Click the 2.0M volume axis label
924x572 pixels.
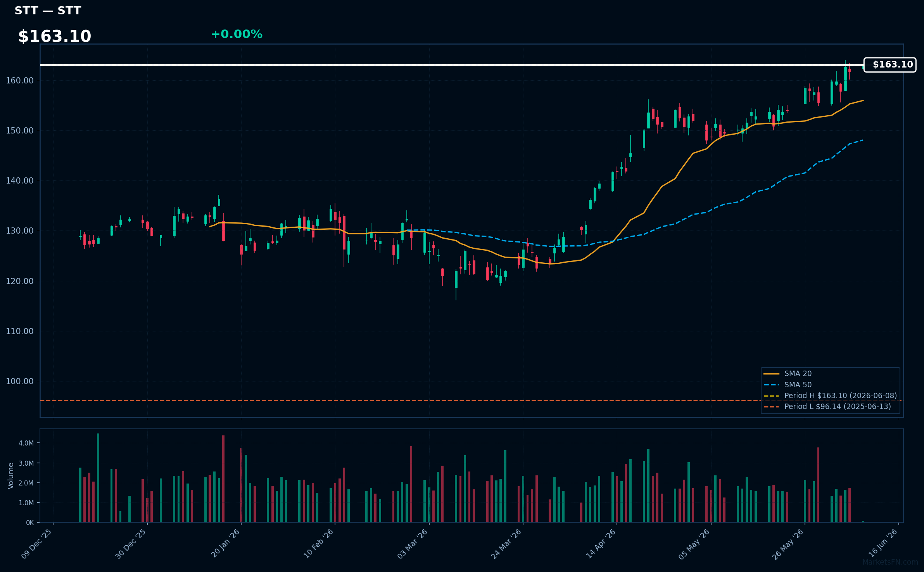pos(26,483)
